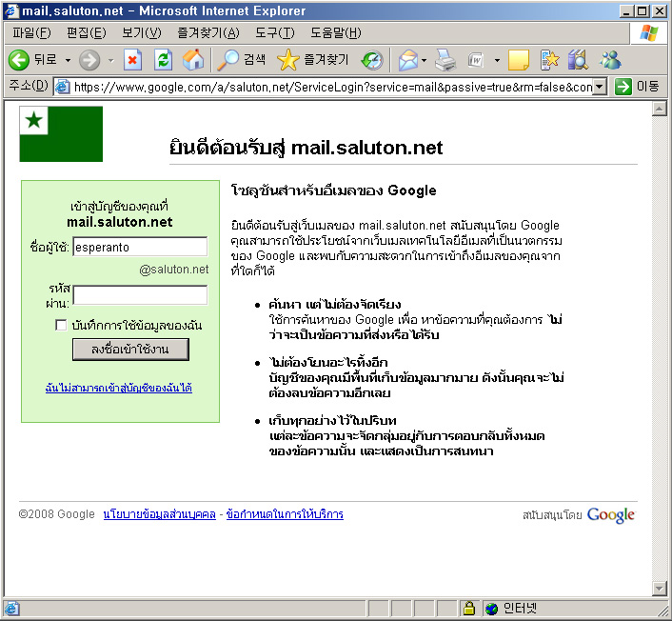Open the Messenger people icon
The width and height of the screenshot is (672, 621).
tap(610, 60)
